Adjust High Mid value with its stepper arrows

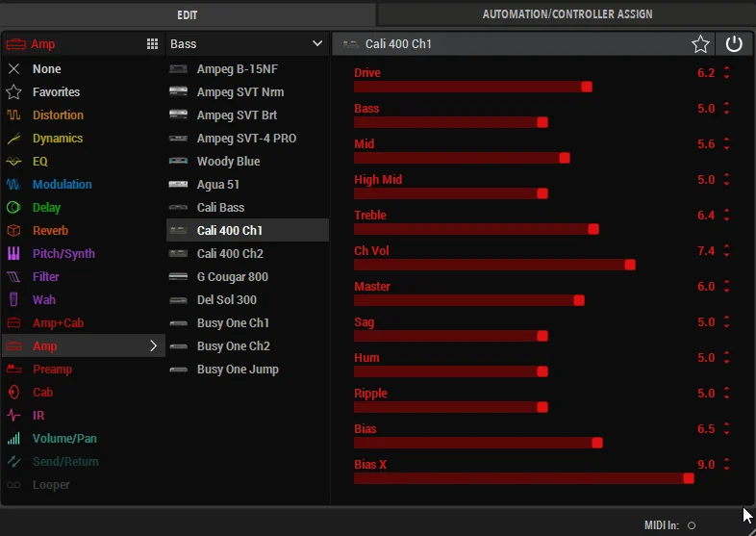tap(726, 180)
